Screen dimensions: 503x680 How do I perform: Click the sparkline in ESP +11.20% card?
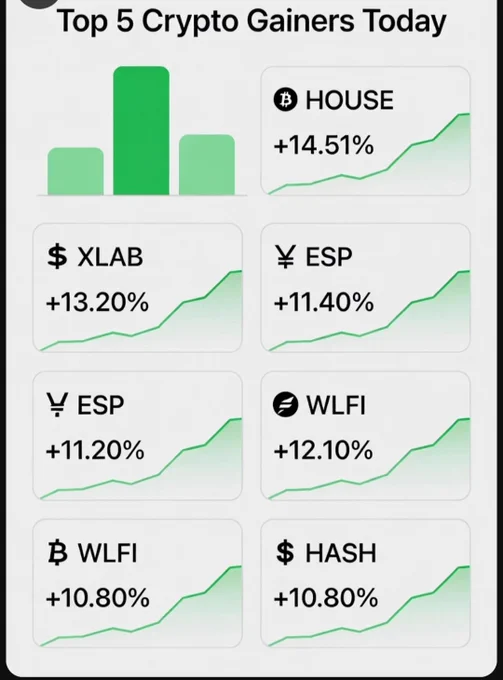point(141,459)
